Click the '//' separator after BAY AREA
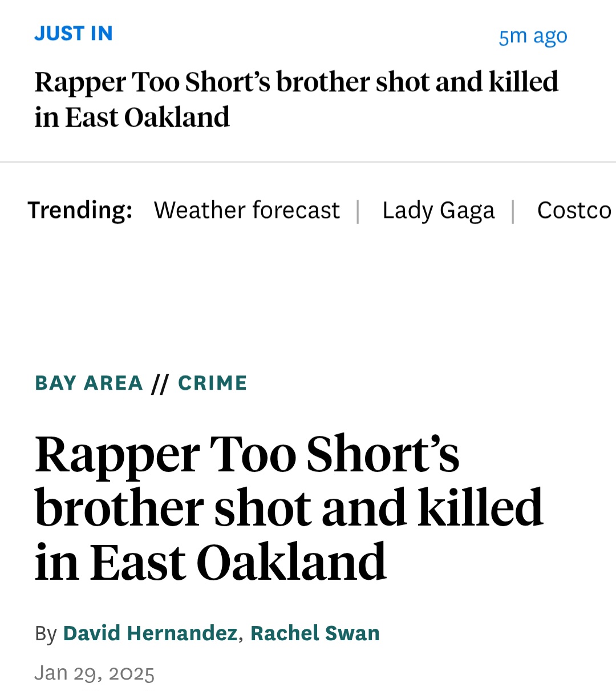616x691 pixels. point(160,383)
